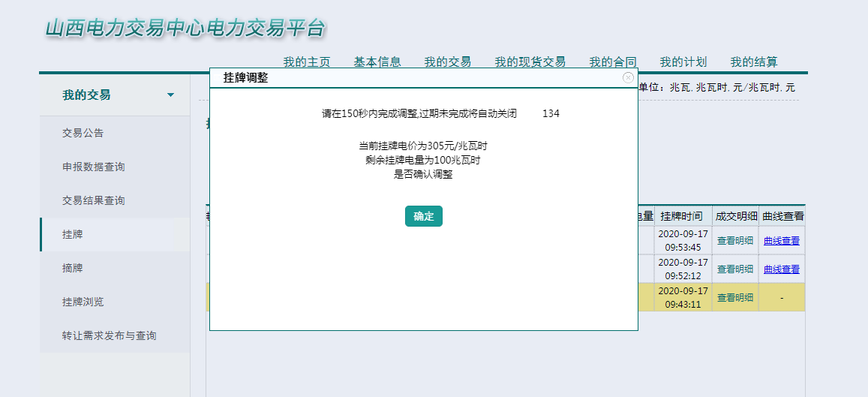This screenshot has height=397, width=868.
Task: Open the 我的结算 tab
Action: pos(754,62)
